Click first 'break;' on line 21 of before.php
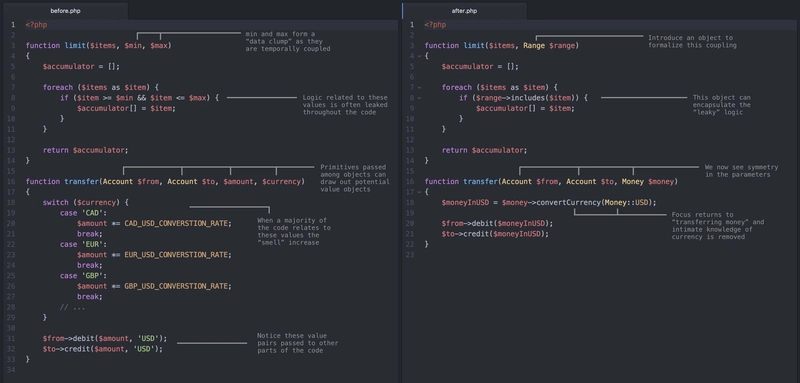Viewport: 800px width, 383px height. [x=90, y=234]
